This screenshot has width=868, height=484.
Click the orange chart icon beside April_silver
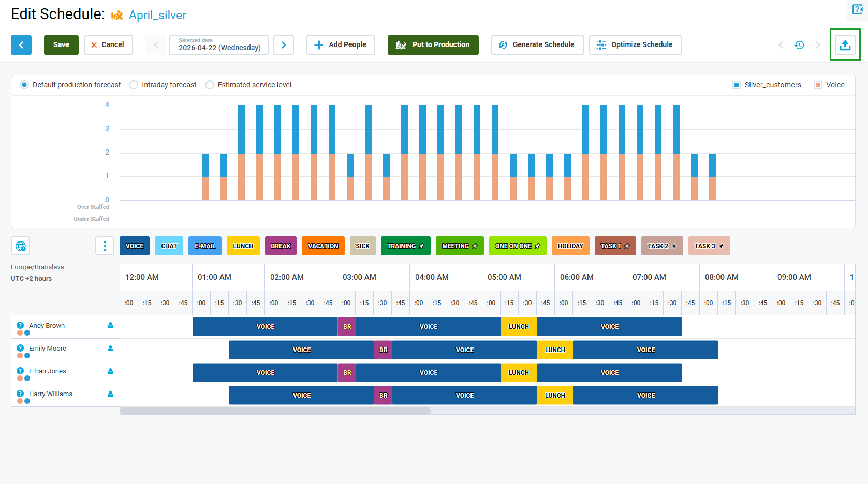tap(117, 15)
